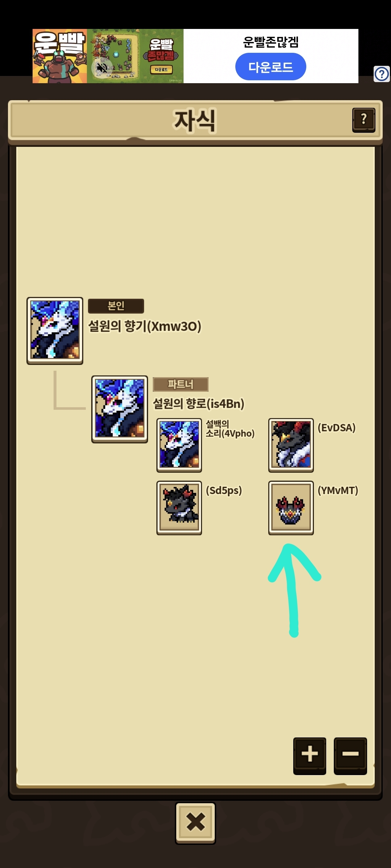The height and width of the screenshot is (868, 391).
Task: Open the small black dragon Sd5ps portrait
Action: pos(179,508)
